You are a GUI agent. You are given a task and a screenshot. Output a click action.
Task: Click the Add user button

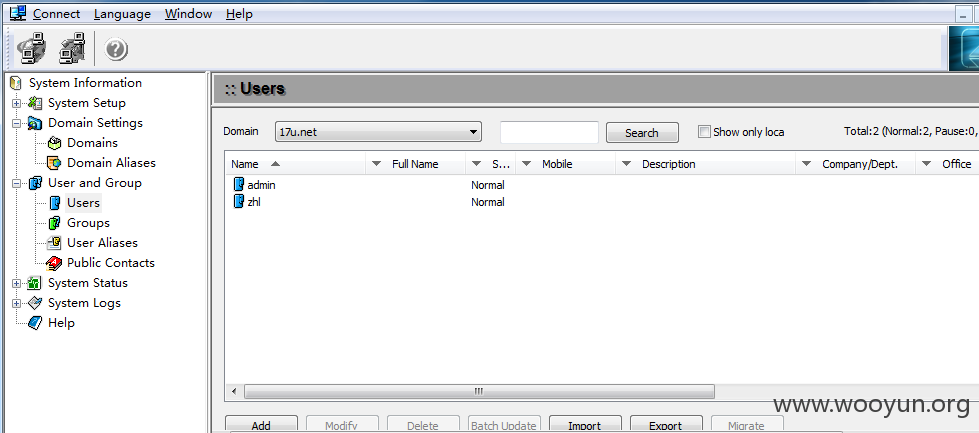[261, 424]
